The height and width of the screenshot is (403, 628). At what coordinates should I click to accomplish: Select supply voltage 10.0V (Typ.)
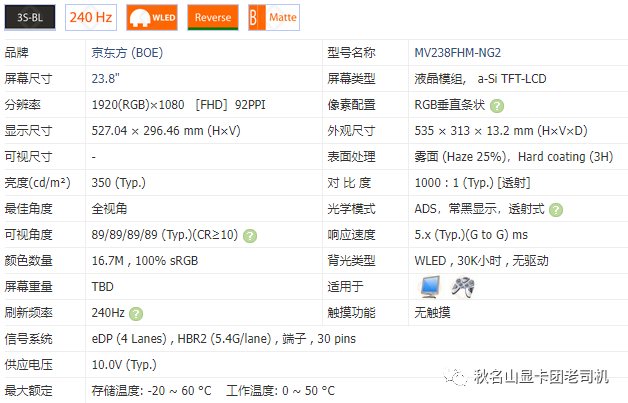(124, 365)
